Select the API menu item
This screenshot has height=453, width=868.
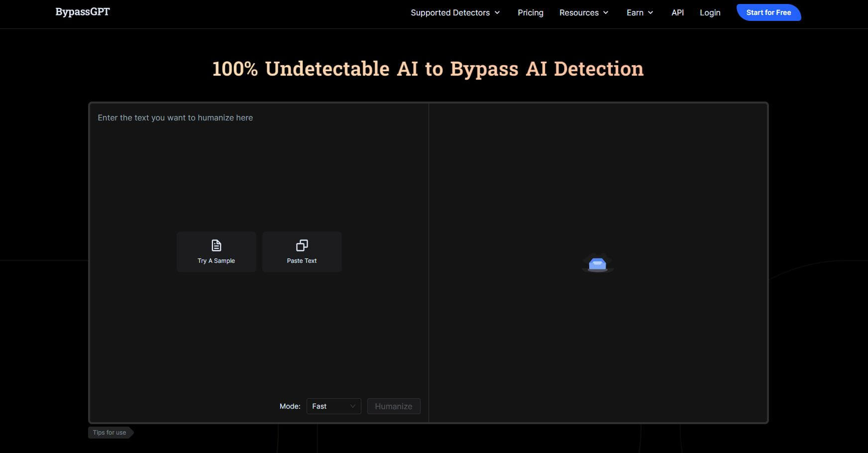[x=677, y=12]
